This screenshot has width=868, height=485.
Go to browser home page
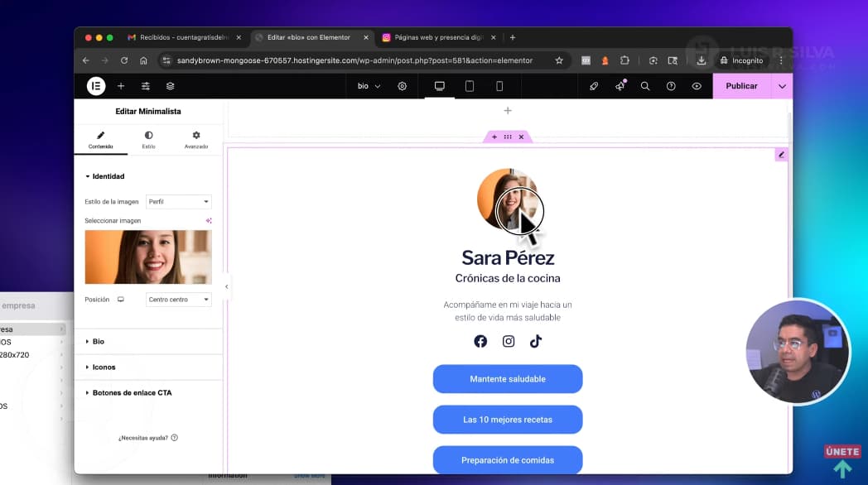143,61
